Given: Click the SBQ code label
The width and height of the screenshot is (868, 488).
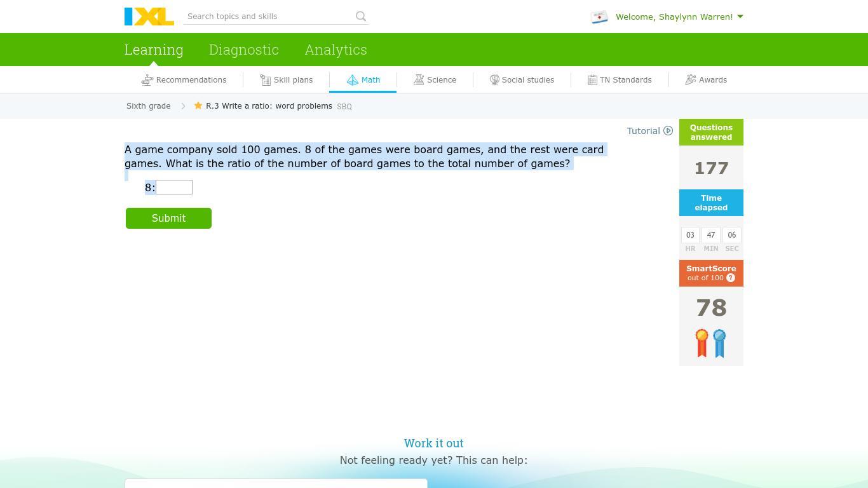Looking at the screenshot, I should (344, 107).
